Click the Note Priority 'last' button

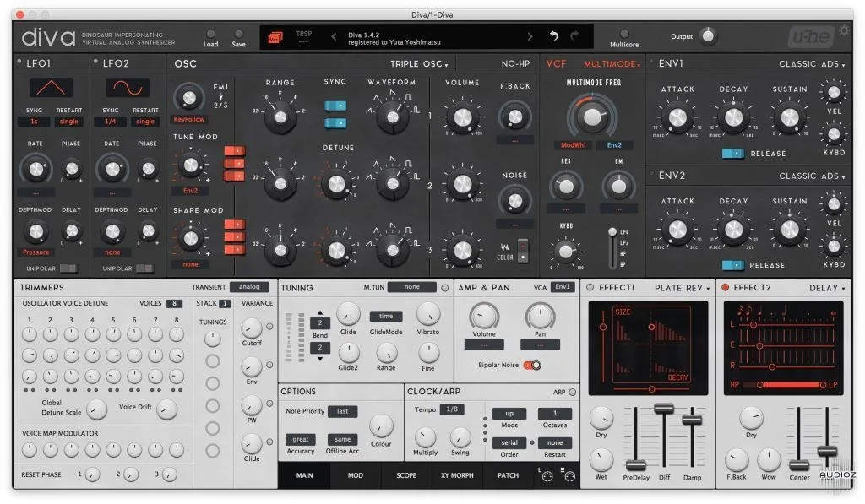click(343, 411)
